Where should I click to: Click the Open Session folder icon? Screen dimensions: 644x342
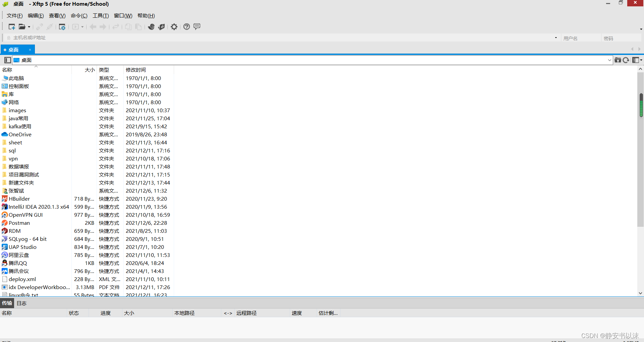point(22,27)
